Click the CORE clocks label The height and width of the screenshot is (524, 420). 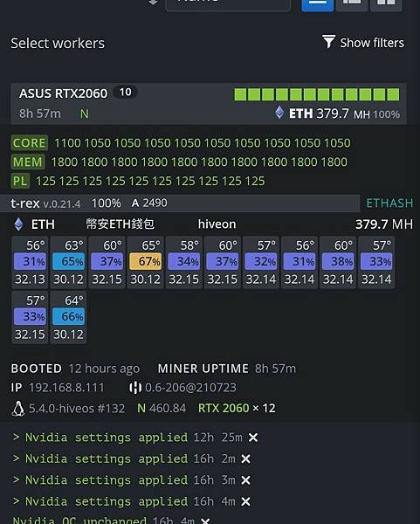(x=30, y=142)
